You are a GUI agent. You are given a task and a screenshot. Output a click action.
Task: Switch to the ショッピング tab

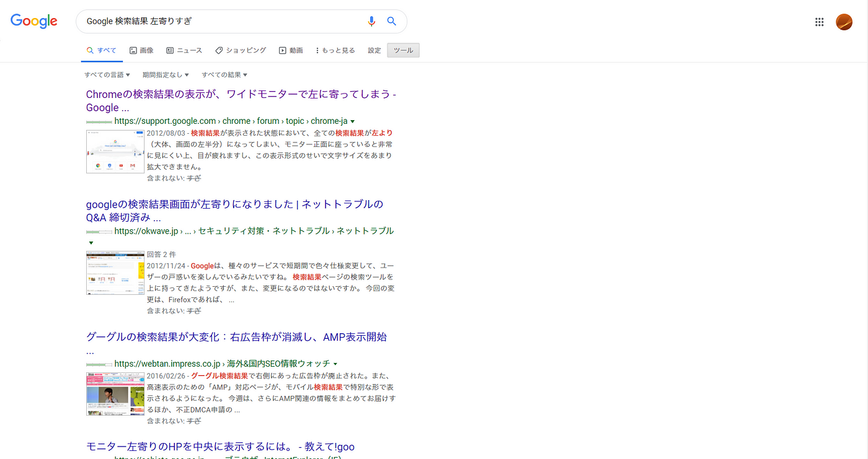[x=241, y=50]
